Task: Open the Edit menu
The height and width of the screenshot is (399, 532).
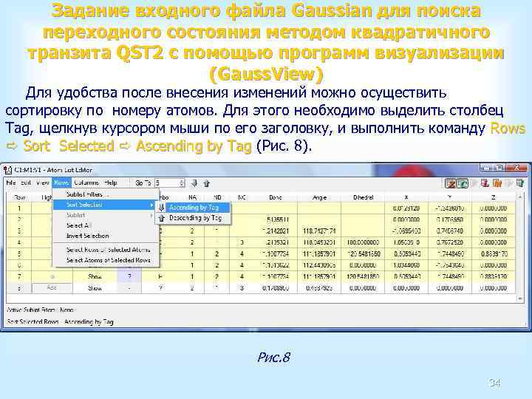Action: pos(26,183)
